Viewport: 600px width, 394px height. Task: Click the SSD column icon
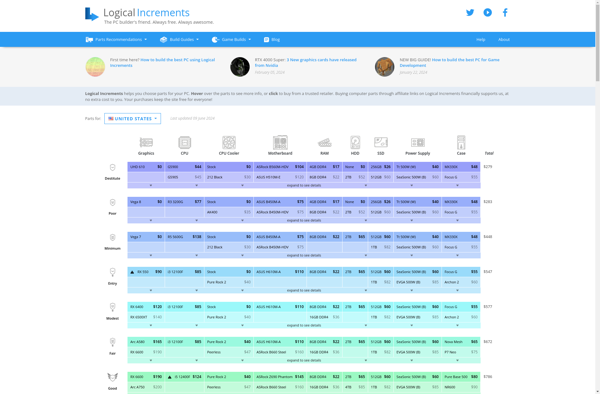(x=381, y=142)
